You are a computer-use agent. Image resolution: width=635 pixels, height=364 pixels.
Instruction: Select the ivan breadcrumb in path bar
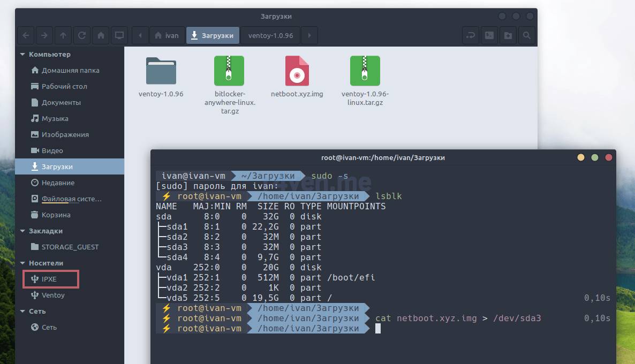[167, 35]
